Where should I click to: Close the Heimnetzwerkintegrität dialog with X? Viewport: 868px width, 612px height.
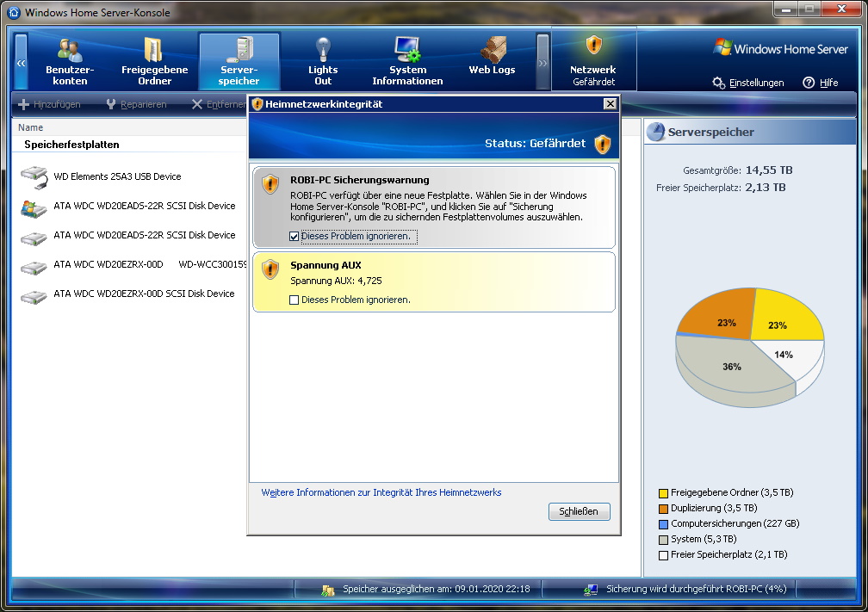coord(610,104)
